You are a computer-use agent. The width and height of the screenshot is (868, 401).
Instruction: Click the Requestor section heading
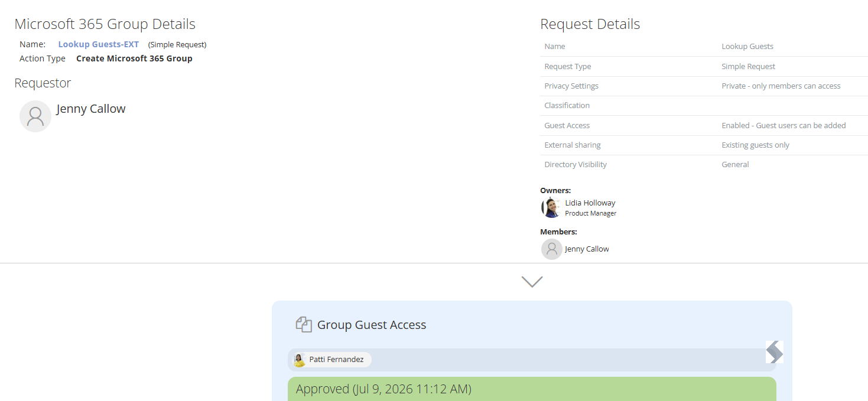[x=43, y=83]
